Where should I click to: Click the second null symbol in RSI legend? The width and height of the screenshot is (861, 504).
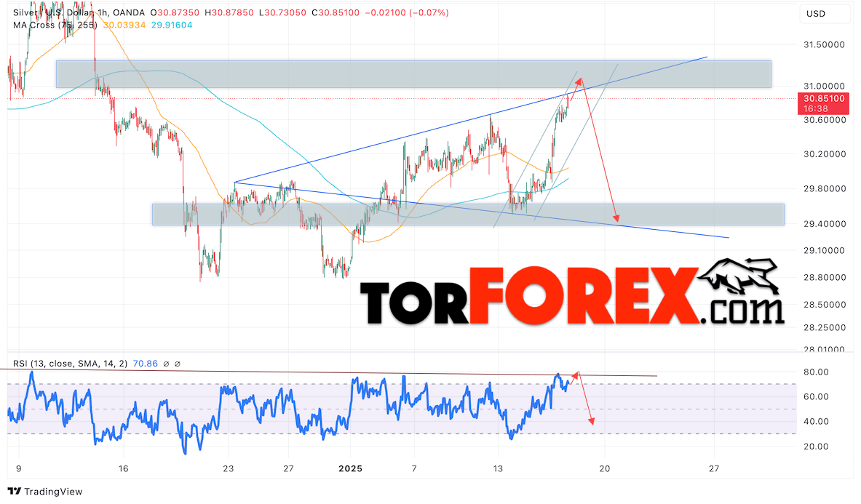pos(178,364)
